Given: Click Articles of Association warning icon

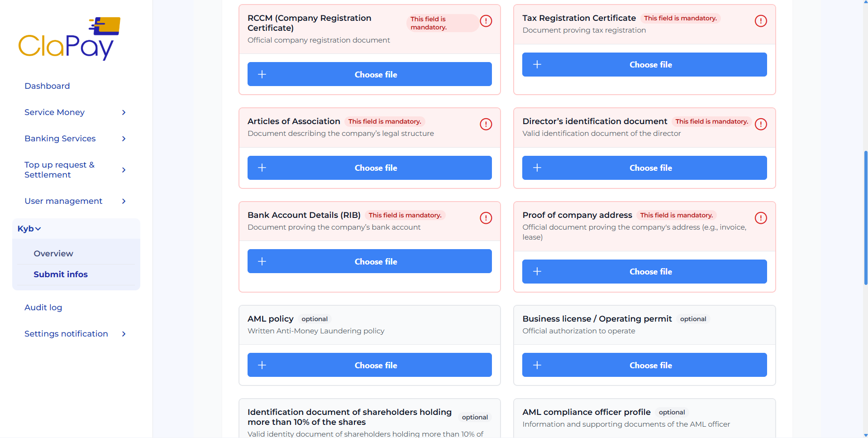Looking at the screenshot, I should click(x=486, y=124).
